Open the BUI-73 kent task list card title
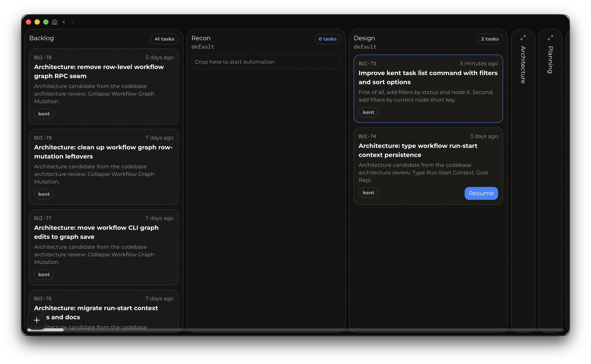Image resolution: width=591 pixels, height=364 pixels. coord(428,78)
